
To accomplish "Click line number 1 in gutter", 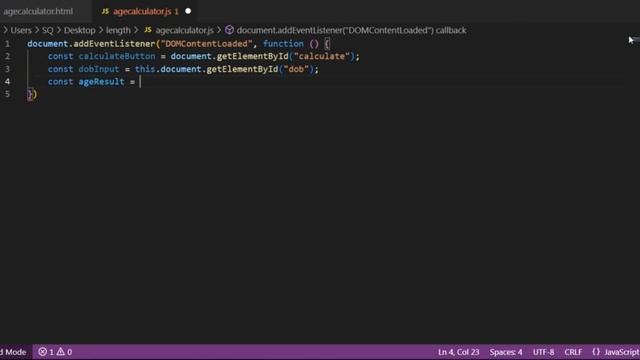I will pos(7,44).
